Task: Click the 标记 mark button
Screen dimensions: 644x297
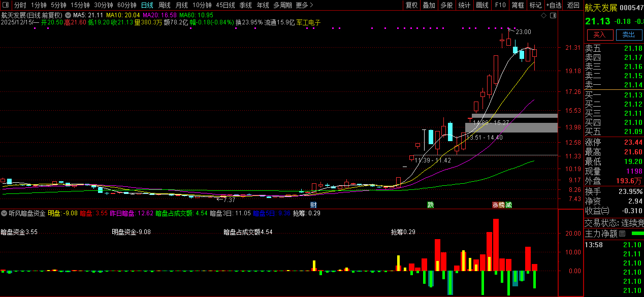Action: click(536, 5)
